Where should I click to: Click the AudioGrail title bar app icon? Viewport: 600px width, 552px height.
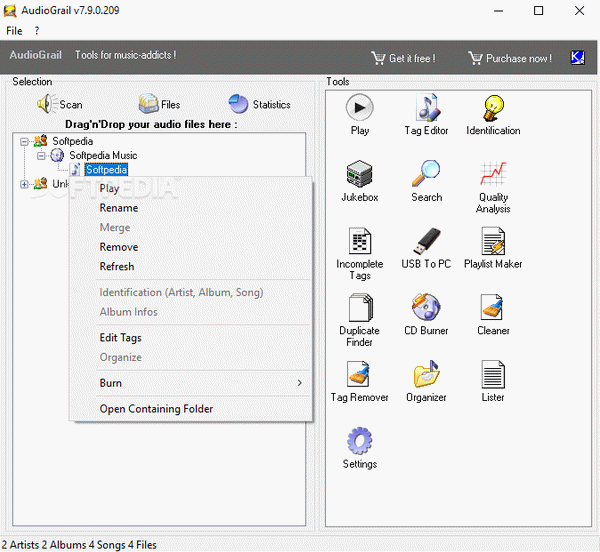click(x=10, y=10)
